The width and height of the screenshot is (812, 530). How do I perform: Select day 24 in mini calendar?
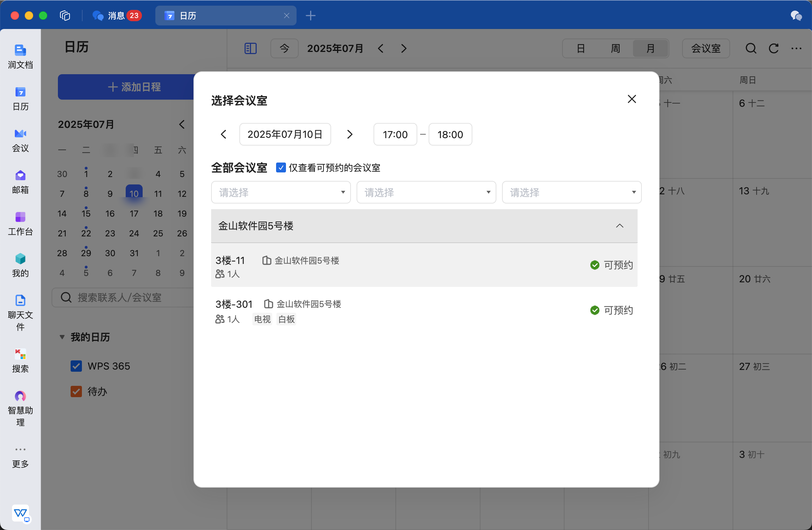(x=134, y=233)
